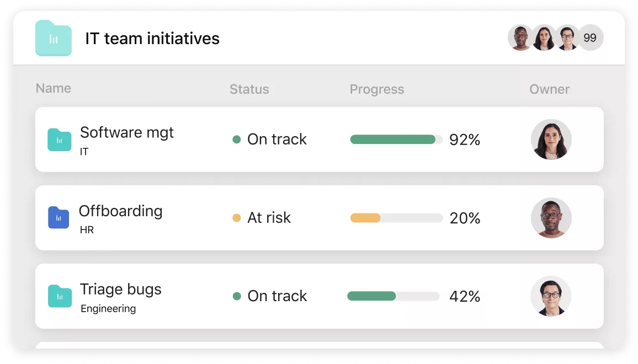Click the Offboarding owner's profile picture
This screenshot has height=364, width=638.
551,218
